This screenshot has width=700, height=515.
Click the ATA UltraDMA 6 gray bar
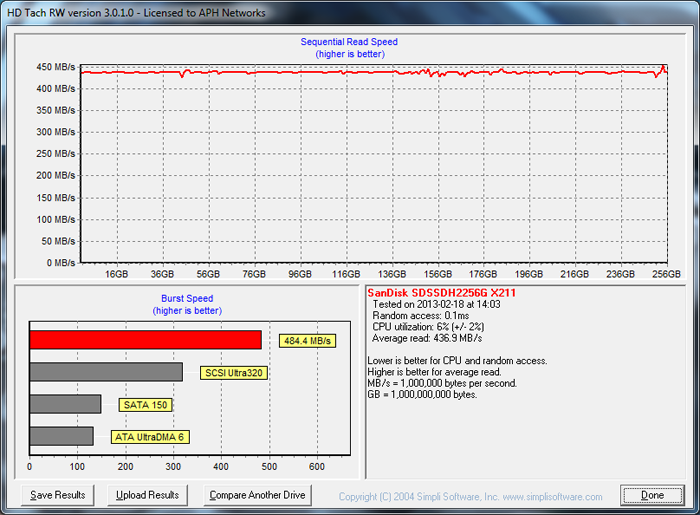point(61,436)
